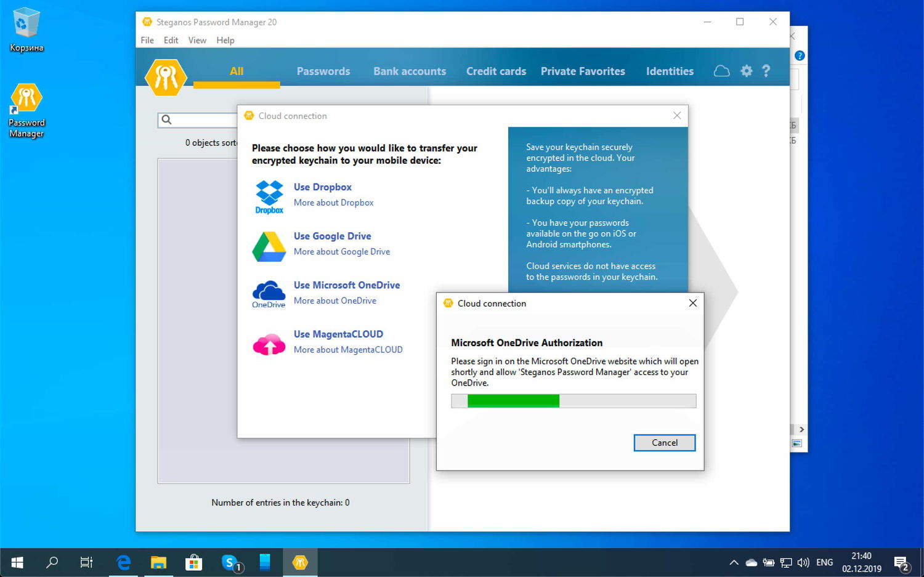924x577 pixels.
Task: Open Microsoft Store from taskbar
Action: click(x=194, y=562)
